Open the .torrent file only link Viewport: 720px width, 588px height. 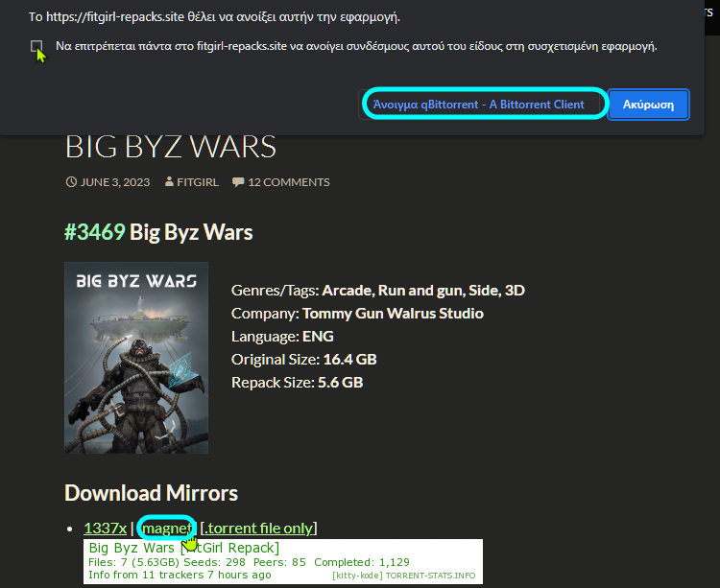[x=259, y=528]
